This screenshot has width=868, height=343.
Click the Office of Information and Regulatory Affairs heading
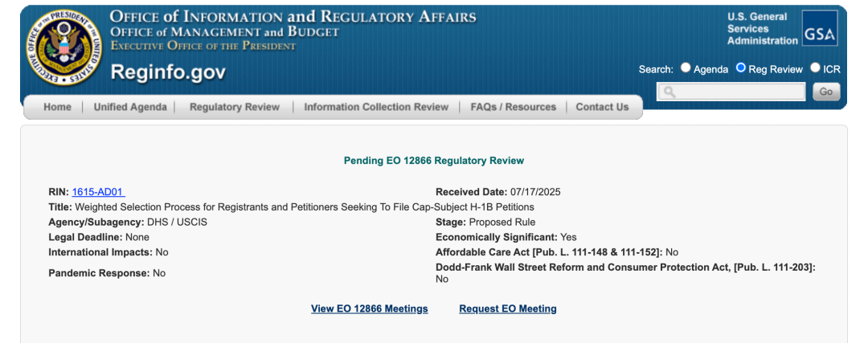click(x=293, y=17)
